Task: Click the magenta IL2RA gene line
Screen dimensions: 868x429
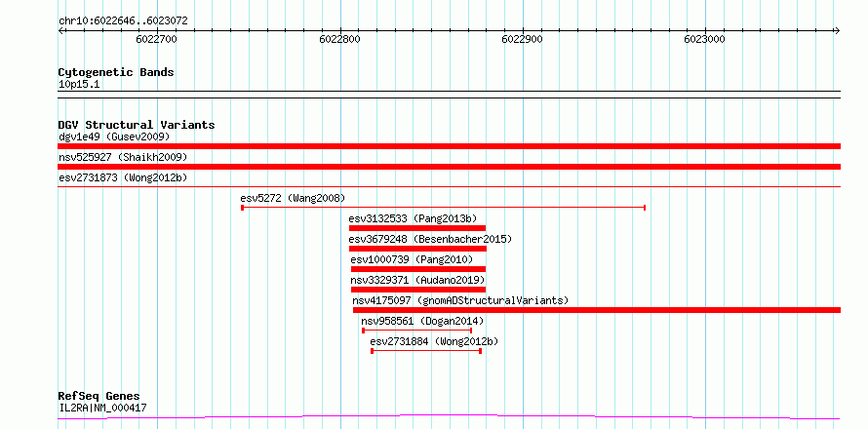Action: point(449,416)
